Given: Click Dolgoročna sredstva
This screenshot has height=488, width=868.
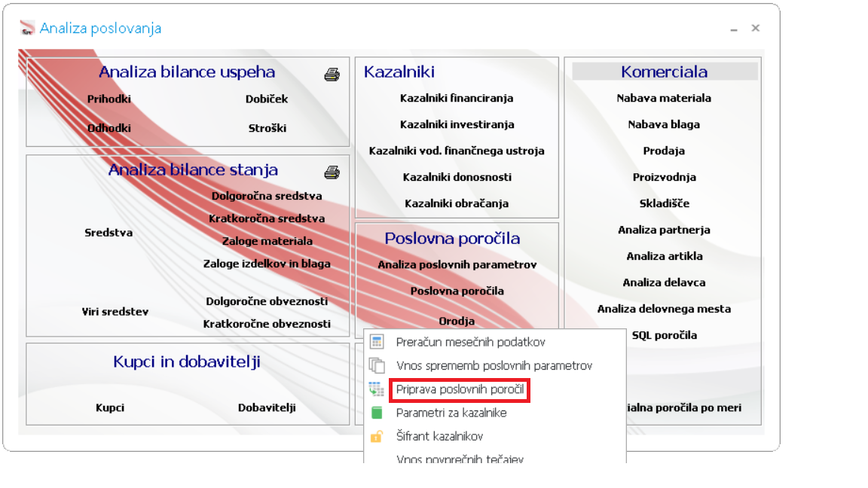Looking at the screenshot, I should [x=267, y=196].
